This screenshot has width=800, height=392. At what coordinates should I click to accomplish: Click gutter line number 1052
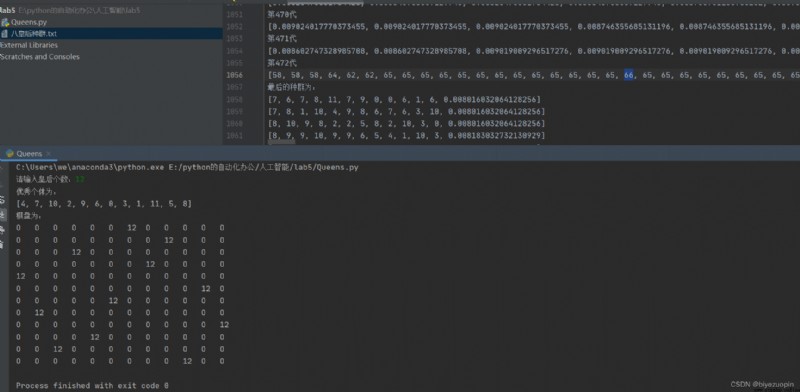pyautogui.click(x=234, y=27)
